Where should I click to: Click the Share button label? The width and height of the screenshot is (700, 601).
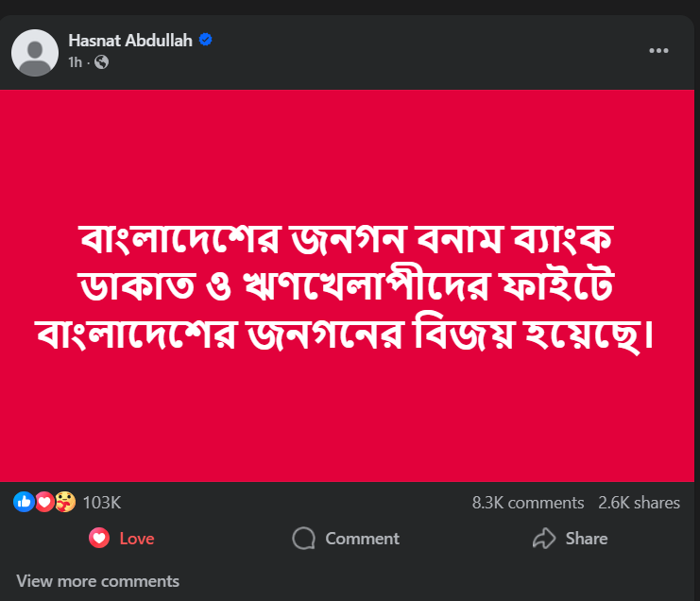pyautogui.click(x=587, y=539)
